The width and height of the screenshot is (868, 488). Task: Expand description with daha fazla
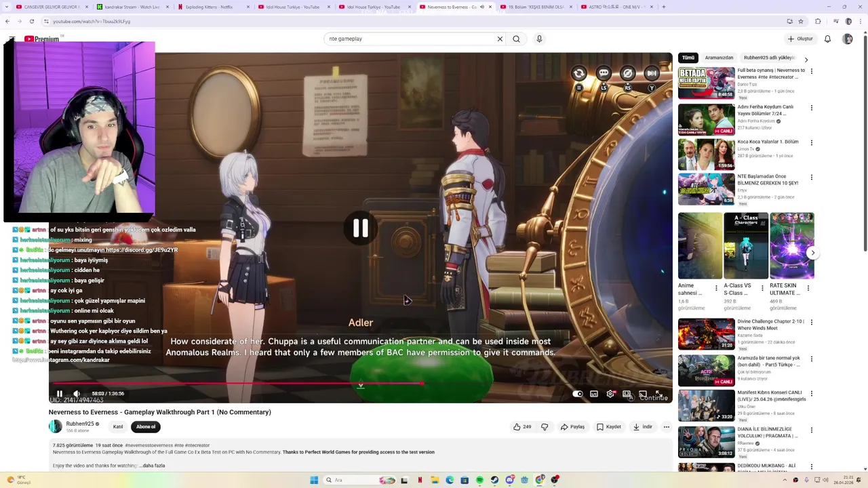tap(154, 466)
